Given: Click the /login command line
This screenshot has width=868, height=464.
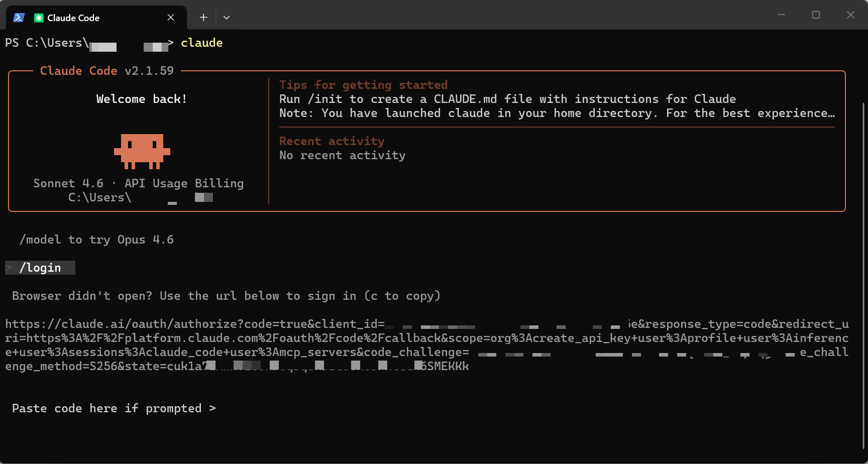Looking at the screenshot, I should coord(40,268).
